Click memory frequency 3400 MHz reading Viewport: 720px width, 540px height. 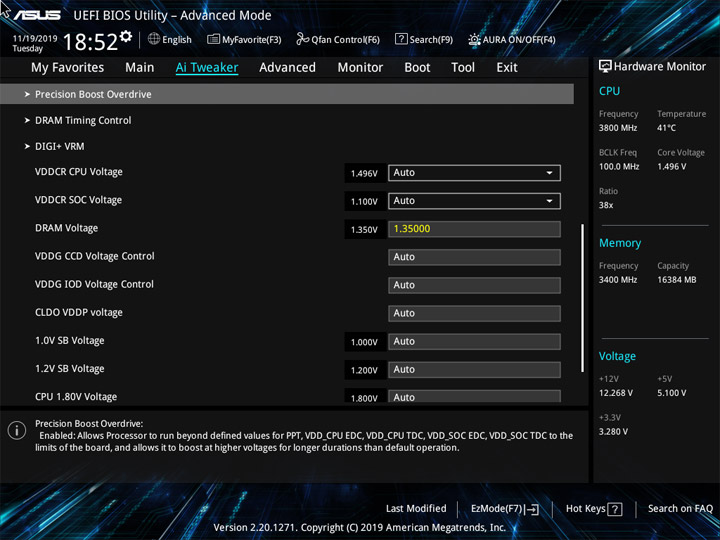[x=618, y=280]
